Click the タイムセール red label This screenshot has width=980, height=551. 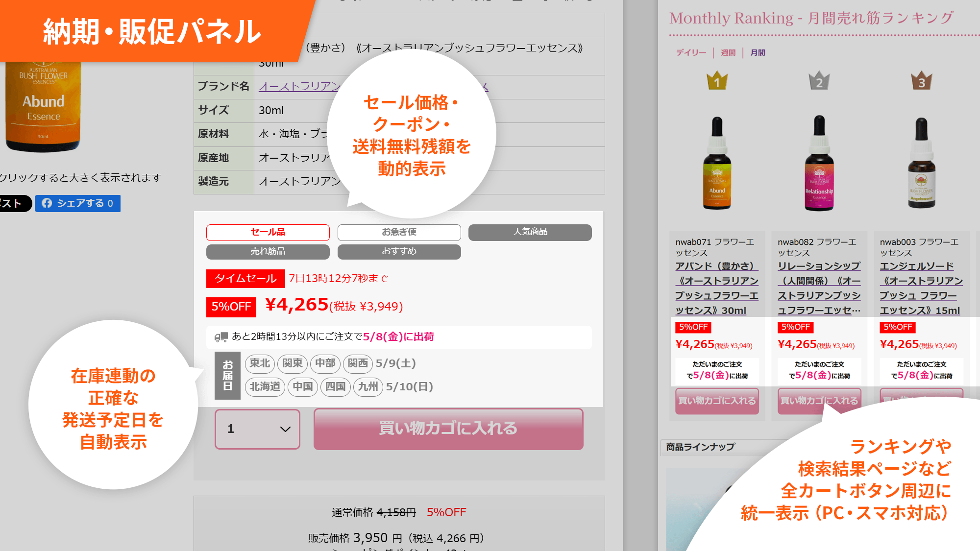coord(245,279)
